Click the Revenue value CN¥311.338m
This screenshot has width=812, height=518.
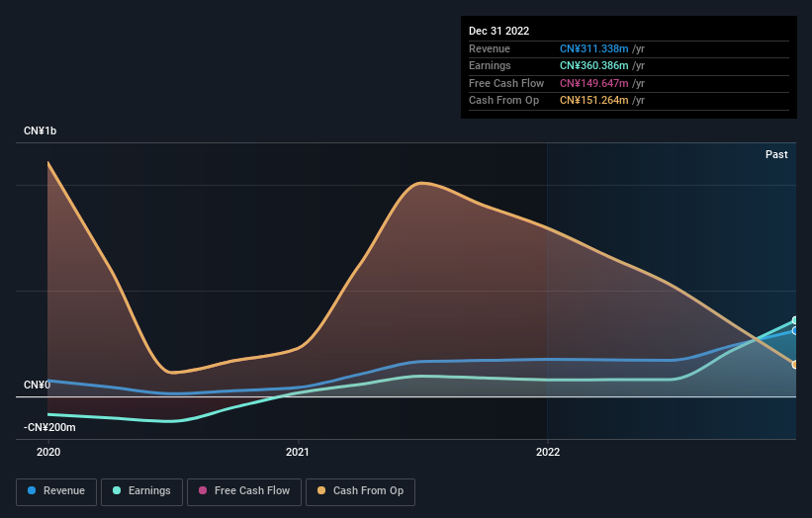594,48
